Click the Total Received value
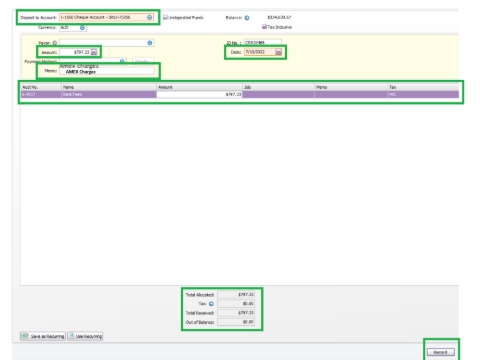The width and height of the screenshot is (480, 360). click(x=236, y=313)
